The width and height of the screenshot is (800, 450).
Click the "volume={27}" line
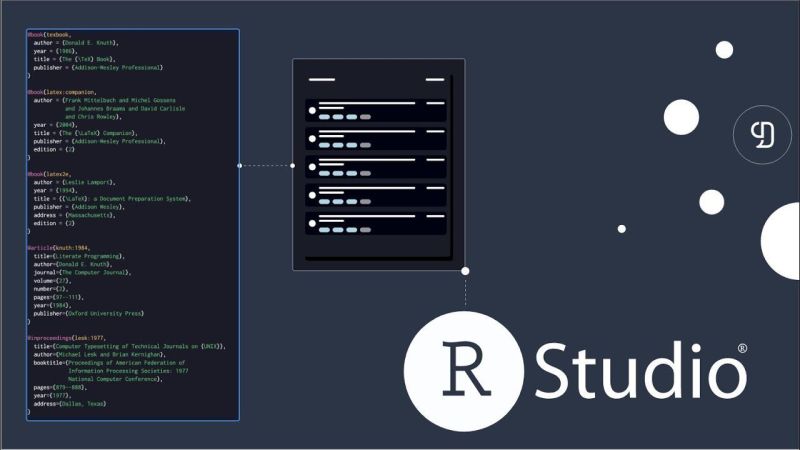click(53, 281)
